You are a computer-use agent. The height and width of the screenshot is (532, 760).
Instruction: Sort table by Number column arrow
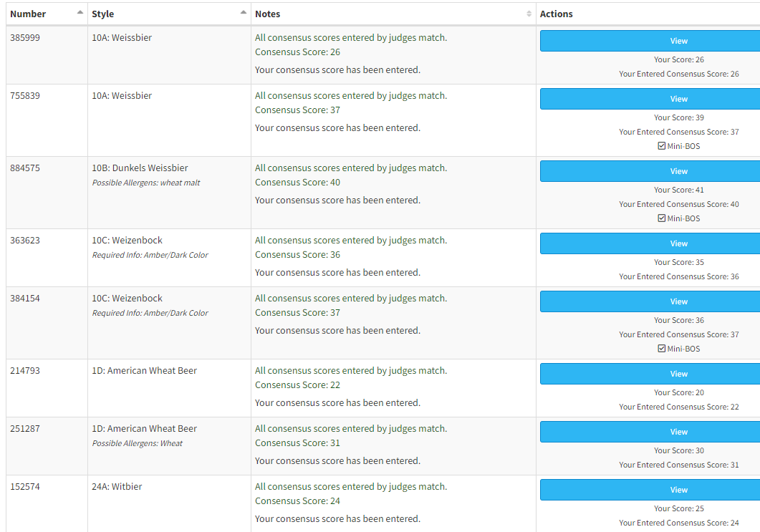click(80, 13)
